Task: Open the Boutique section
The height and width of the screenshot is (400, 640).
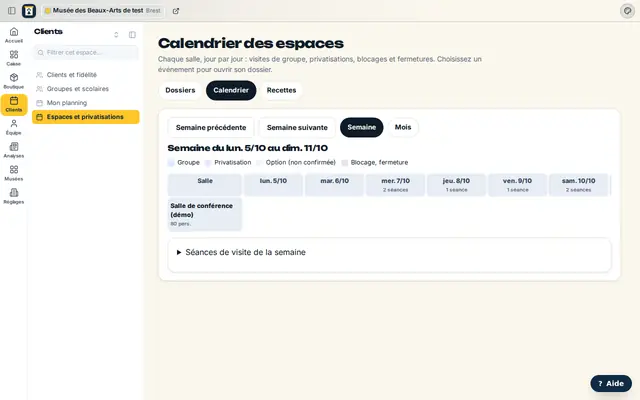Action: (x=14, y=81)
